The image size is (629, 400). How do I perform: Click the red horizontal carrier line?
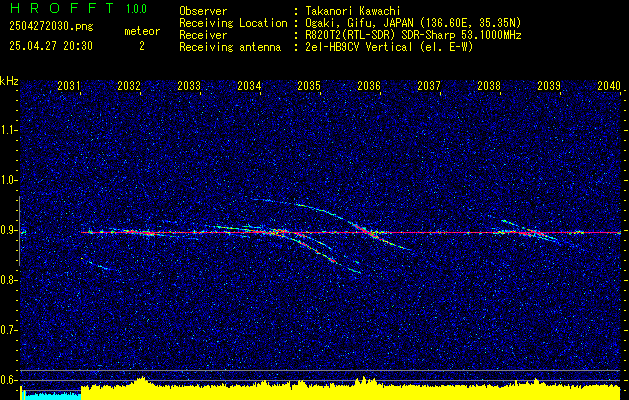(351, 232)
